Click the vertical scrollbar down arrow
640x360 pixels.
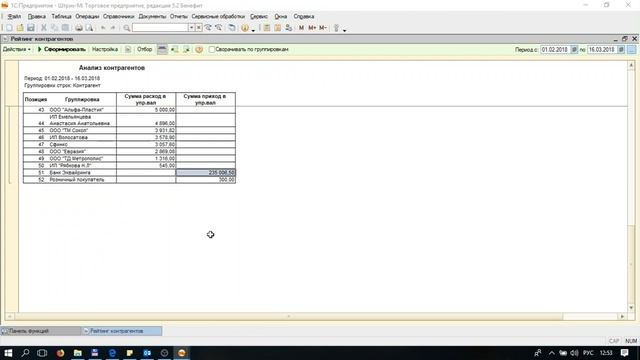tap(631, 308)
